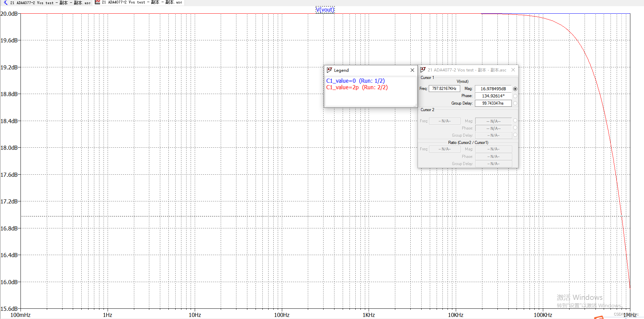Click the cursor window title icon

pyautogui.click(x=423, y=70)
